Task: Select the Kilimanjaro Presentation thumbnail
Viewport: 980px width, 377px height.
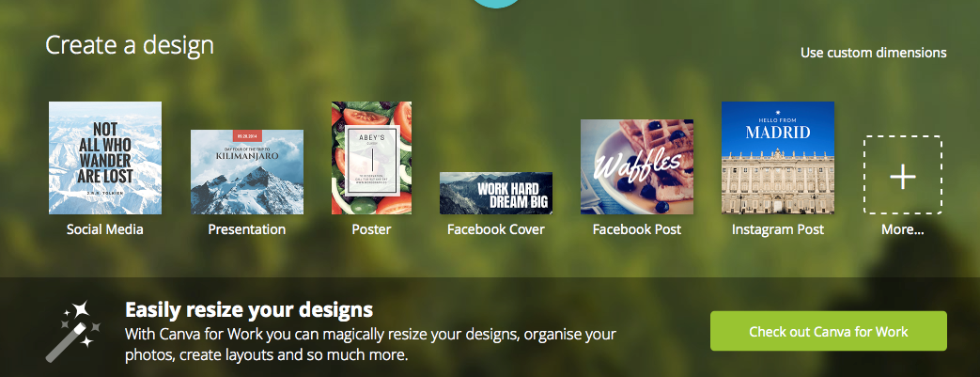Action: coord(247,172)
